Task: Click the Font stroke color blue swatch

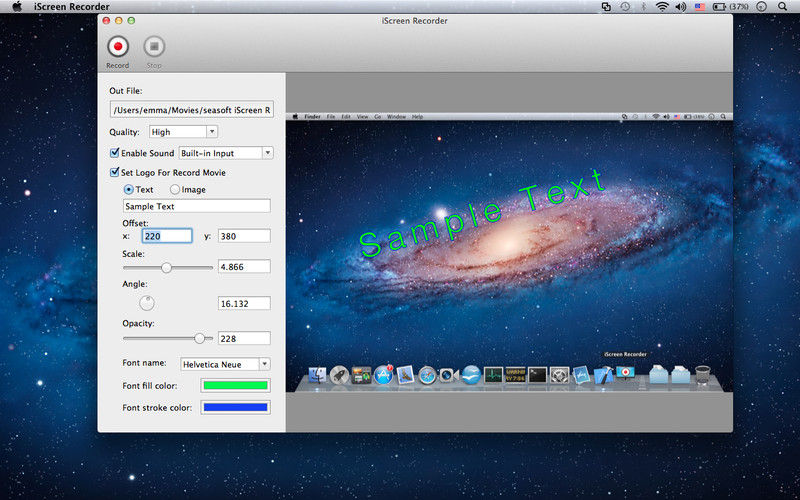Action: pyautogui.click(x=235, y=407)
